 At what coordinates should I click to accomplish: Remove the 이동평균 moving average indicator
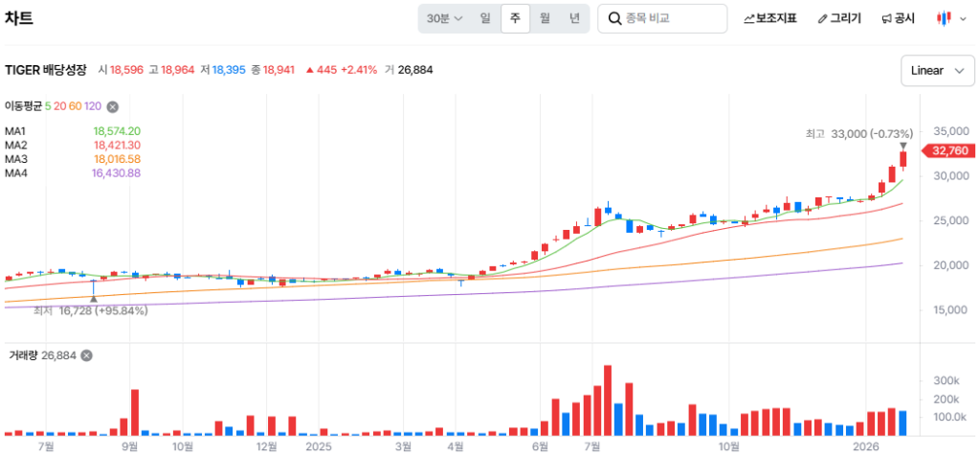112,106
